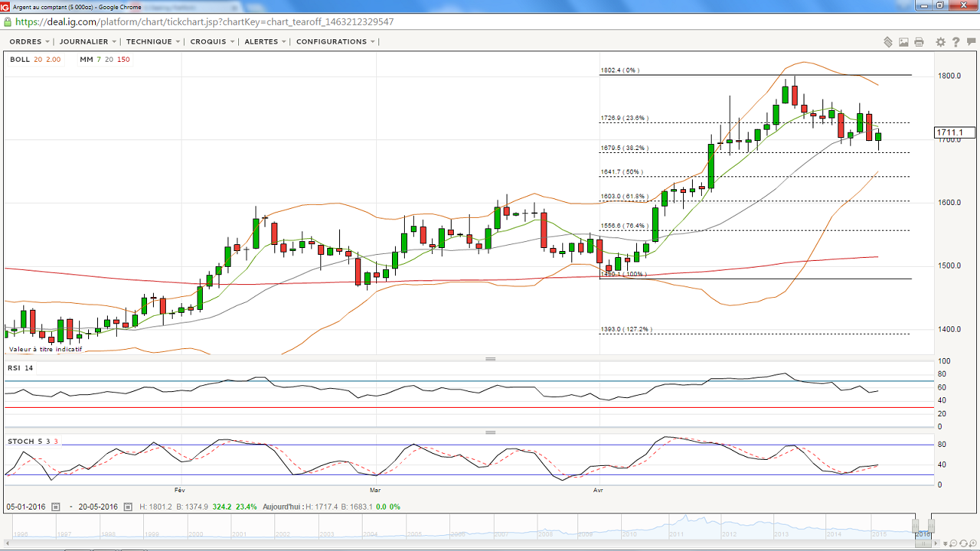980x551 pixels.
Task: Open the ORDRES dropdown menu
Action: click(x=30, y=42)
